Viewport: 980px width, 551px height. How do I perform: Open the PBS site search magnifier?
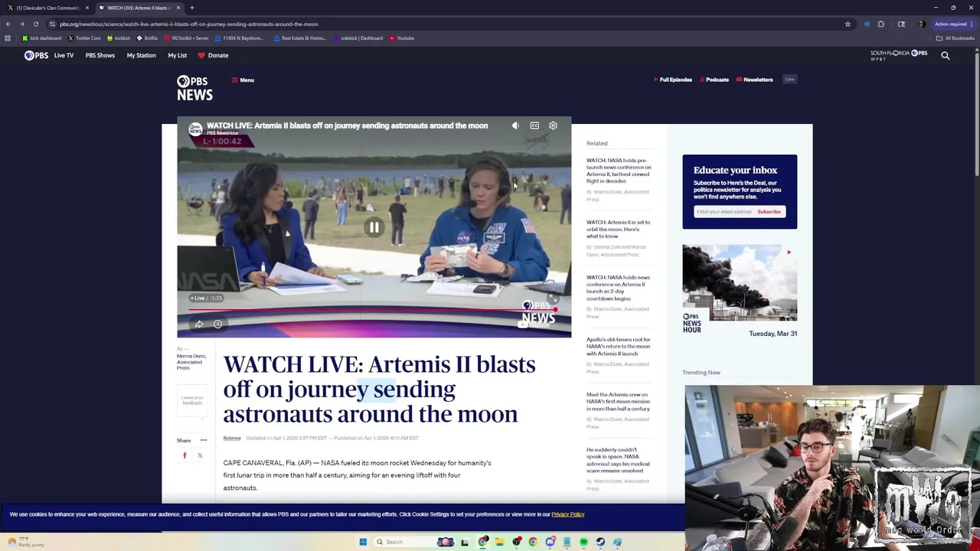[x=945, y=55]
